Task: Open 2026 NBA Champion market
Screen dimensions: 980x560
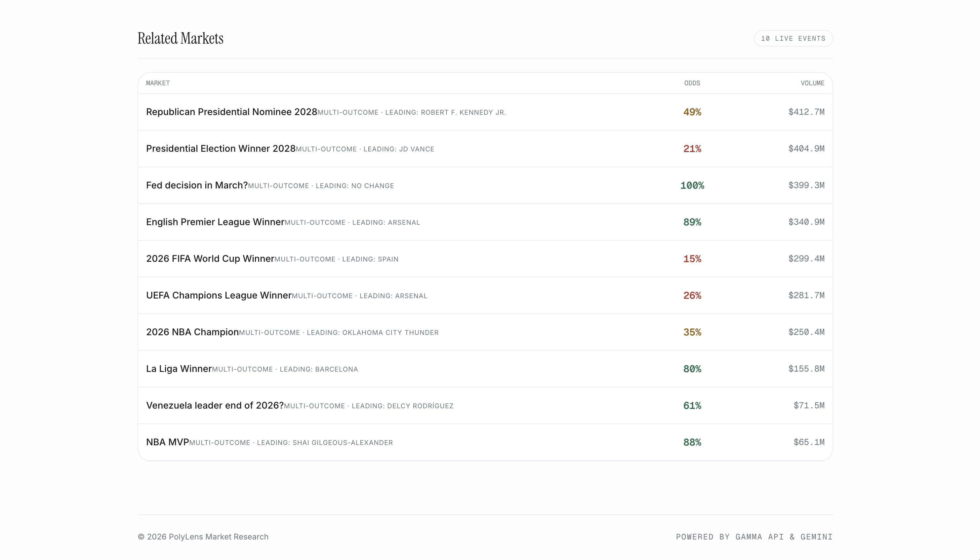Action: click(192, 332)
